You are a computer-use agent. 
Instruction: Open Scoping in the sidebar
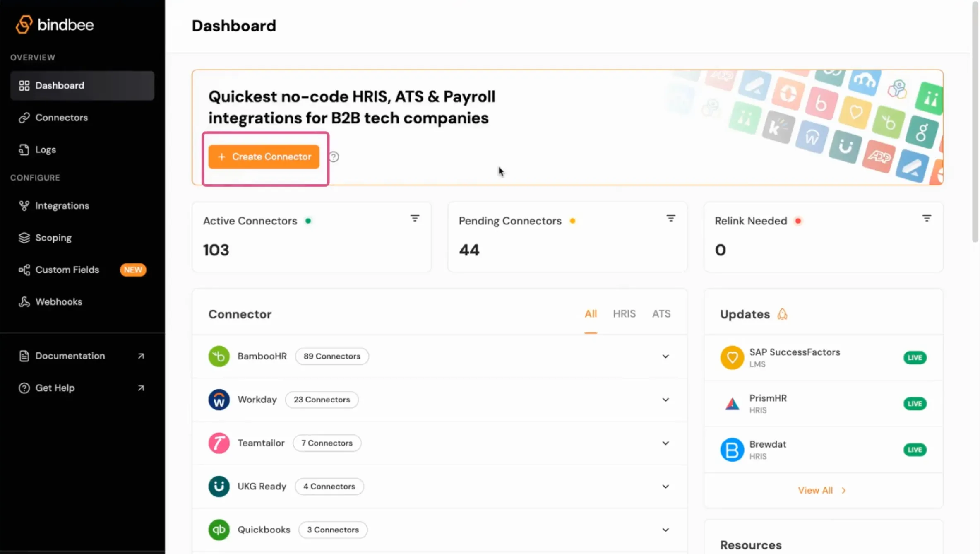coord(82,238)
